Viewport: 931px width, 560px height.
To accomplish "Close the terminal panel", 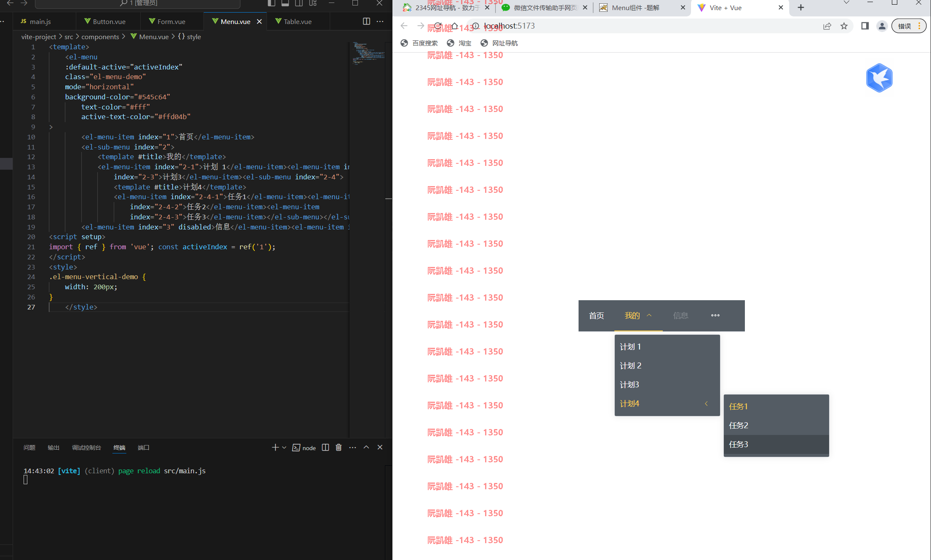I will (x=380, y=448).
